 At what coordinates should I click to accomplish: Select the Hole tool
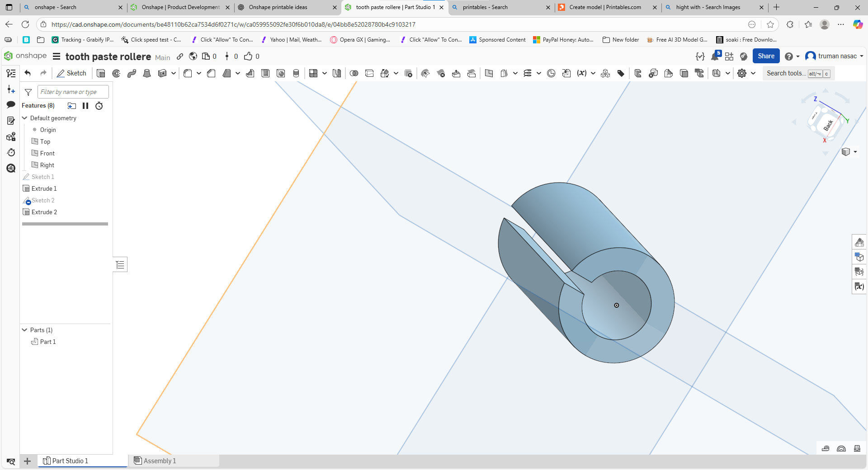pyautogui.click(x=281, y=73)
